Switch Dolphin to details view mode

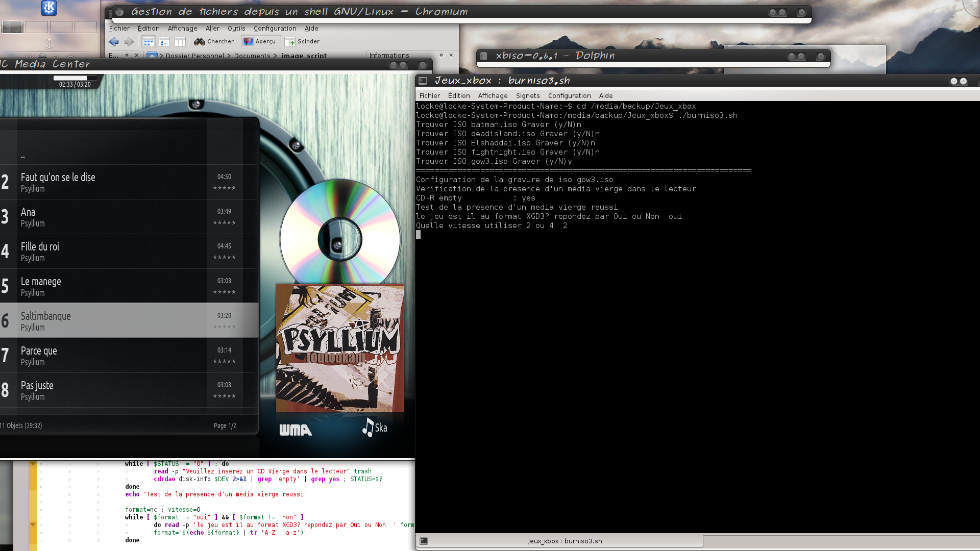[164, 42]
